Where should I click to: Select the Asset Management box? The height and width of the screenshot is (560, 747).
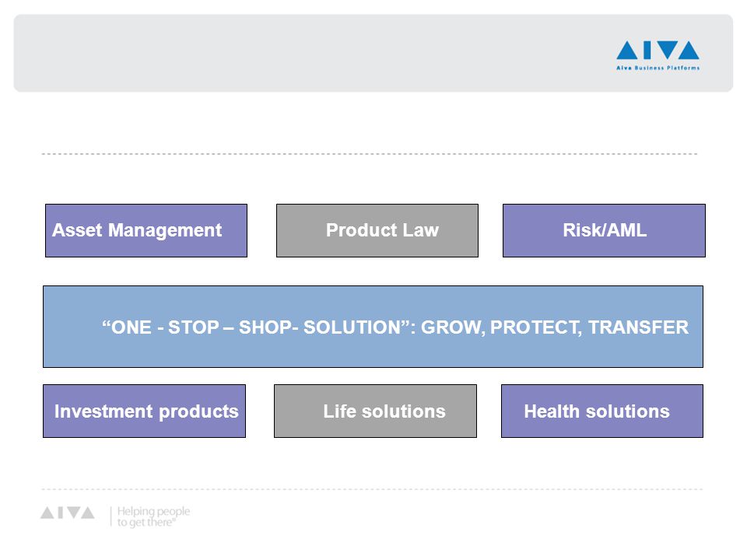point(146,230)
